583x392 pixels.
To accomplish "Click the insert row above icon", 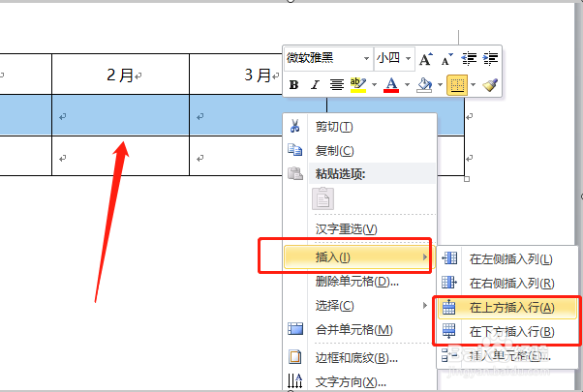I will (x=449, y=307).
